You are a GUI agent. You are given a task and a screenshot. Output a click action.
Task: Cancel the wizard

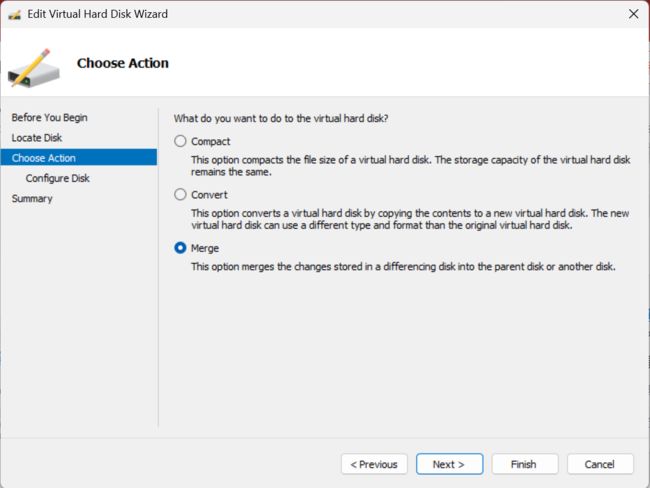coord(600,464)
